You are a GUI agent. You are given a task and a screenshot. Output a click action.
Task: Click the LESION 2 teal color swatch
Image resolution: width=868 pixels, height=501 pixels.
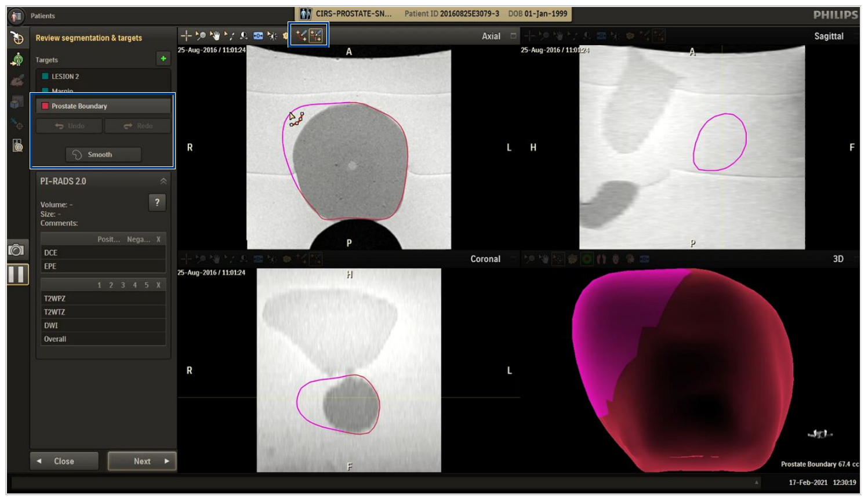coord(45,76)
